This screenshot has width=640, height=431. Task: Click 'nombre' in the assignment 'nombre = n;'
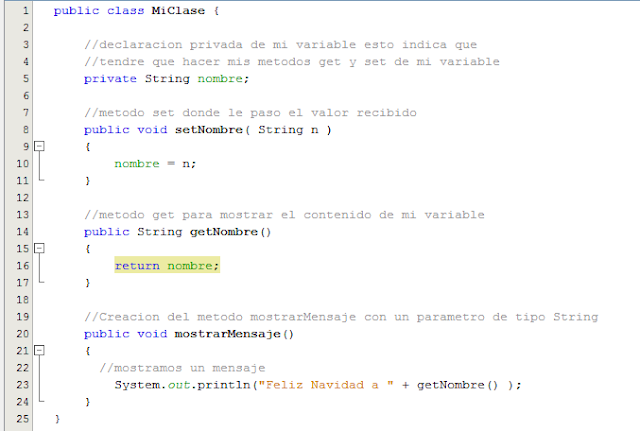click(137, 164)
